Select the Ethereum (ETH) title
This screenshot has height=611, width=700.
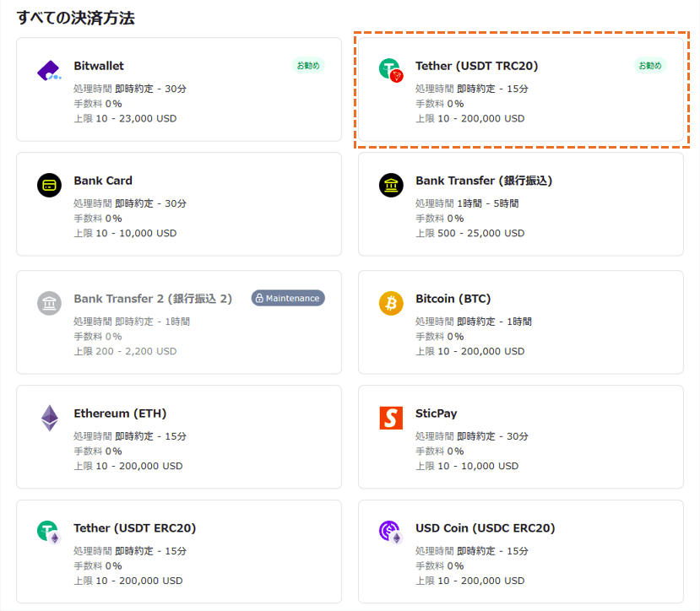pos(120,414)
